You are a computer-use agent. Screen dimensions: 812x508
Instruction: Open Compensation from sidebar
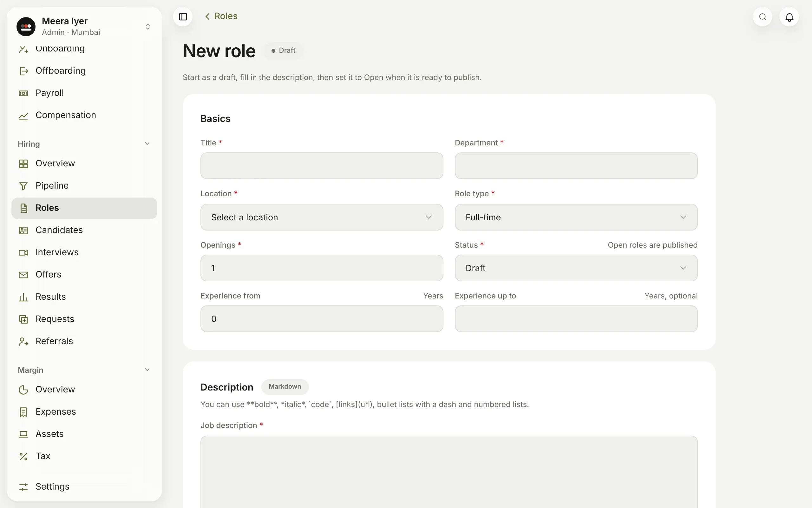tap(84, 115)
